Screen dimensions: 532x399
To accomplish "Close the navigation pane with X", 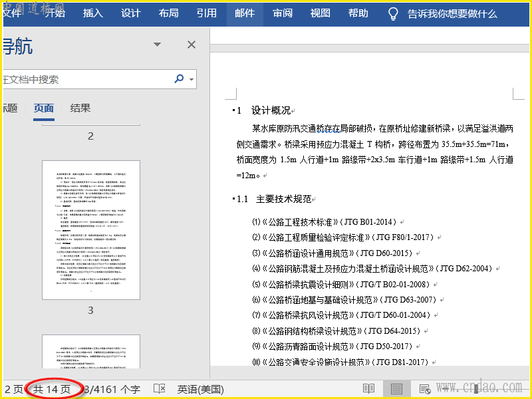I will point(192,45).
